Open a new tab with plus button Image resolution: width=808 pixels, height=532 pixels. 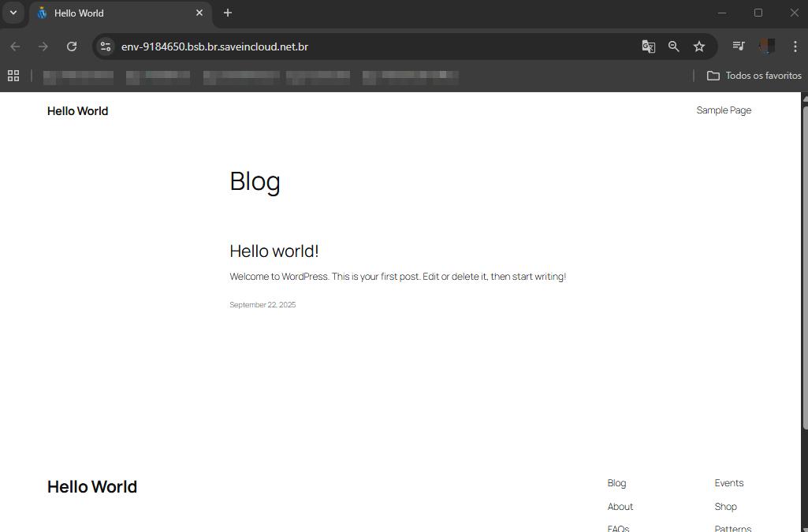(x=228, y=13)
